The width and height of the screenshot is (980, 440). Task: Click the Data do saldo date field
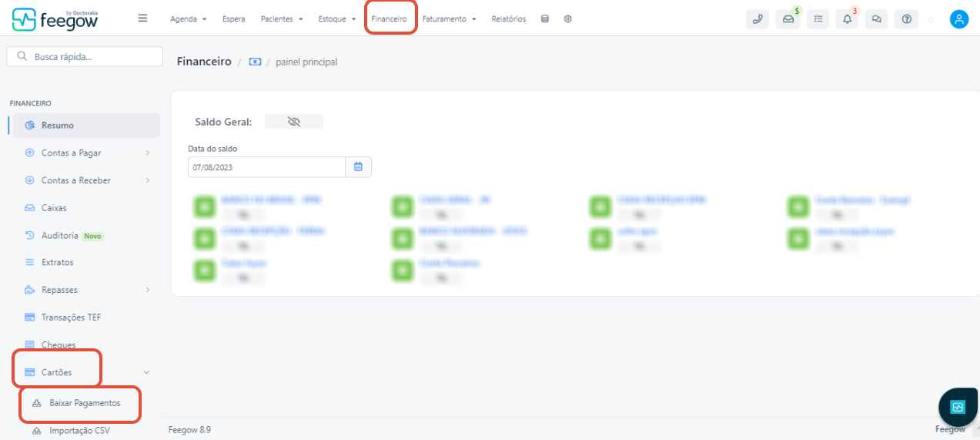pos(266,167)
